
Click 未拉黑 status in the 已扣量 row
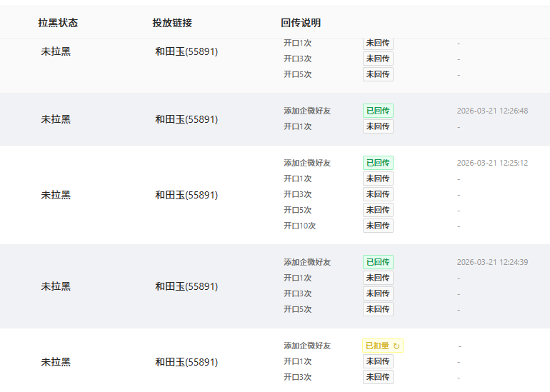pos(56,362)
